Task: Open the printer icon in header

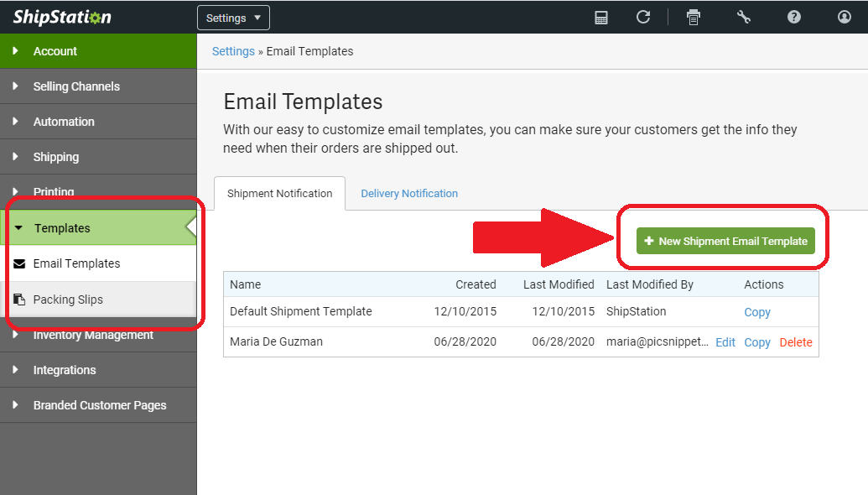Action: (693, 18)
